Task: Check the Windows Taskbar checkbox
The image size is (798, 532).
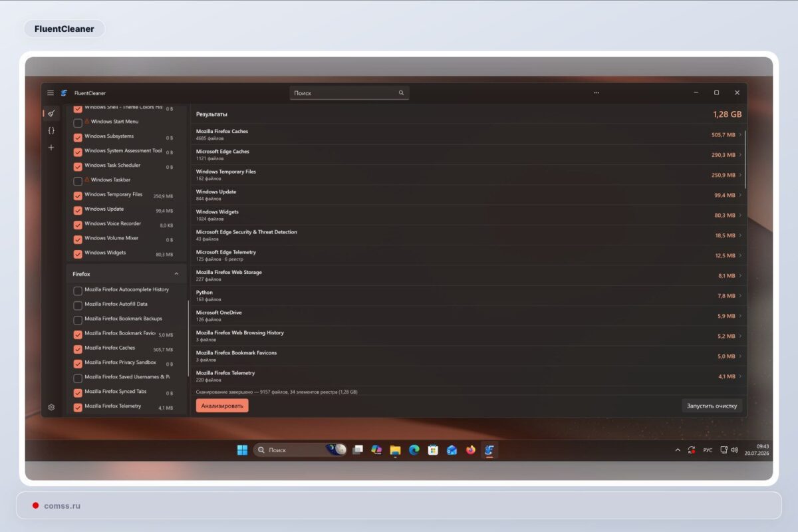Action: click(x=78, y=181)
